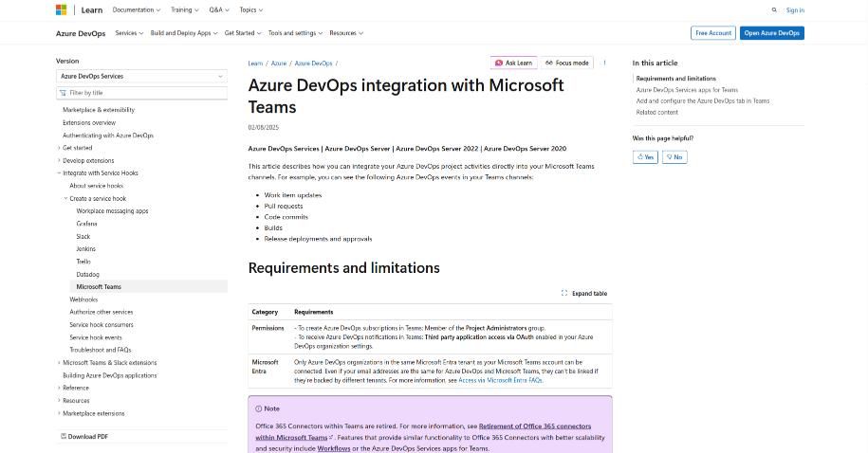Open the more actions ellipsis menu

pos(604,63)
